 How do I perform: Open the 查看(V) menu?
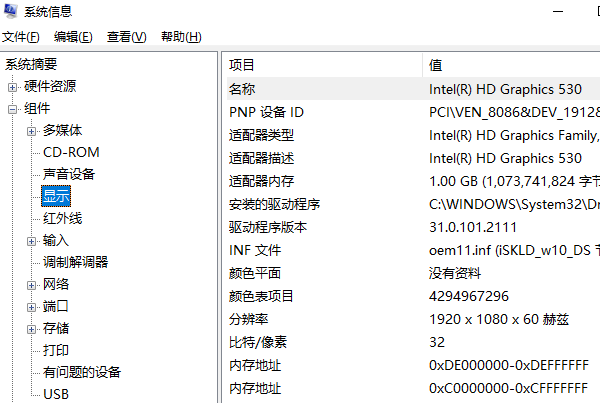click(x=127, y=37)
